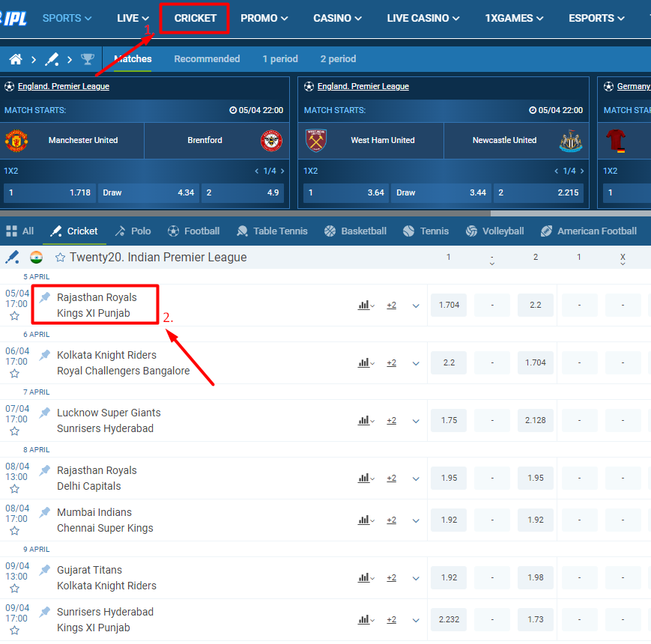651x644 pixels.
Task: Click the horizontal scrollbar under featured matches
Action: (245, 213)
